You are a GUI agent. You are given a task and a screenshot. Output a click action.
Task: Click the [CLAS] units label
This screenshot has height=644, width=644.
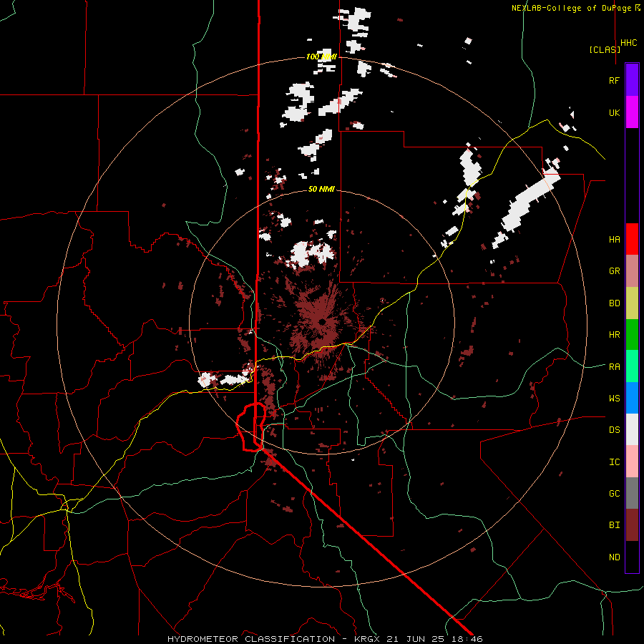click(x=605, y=49)
